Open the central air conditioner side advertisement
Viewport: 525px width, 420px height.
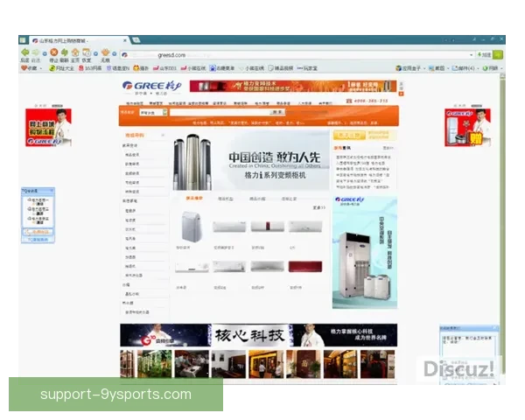pos(365,252)
